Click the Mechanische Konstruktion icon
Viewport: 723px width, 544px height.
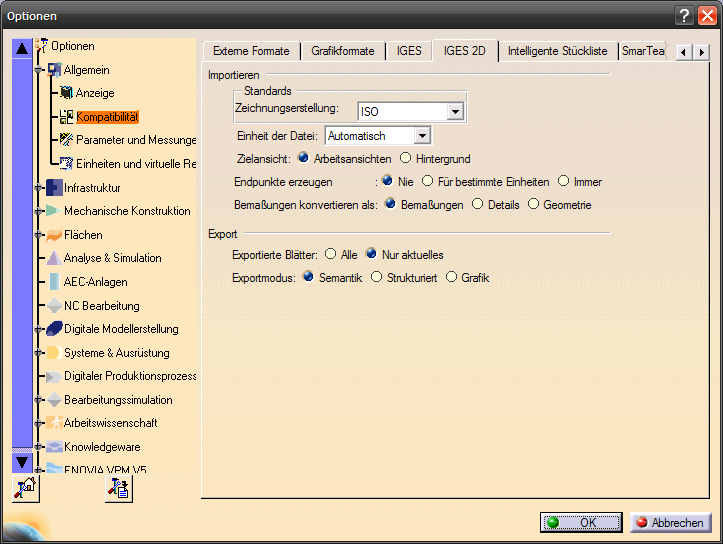click(x=54, y=211)
